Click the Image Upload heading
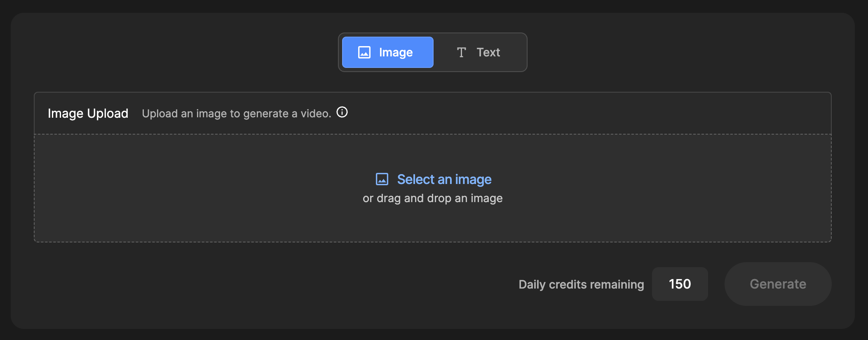 click(x=88, y=113)
